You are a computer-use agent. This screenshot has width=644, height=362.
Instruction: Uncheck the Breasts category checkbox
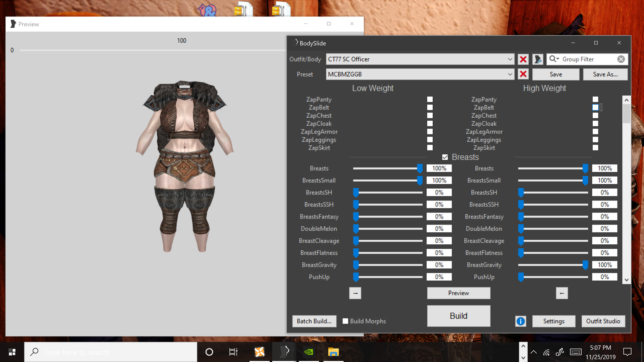[445, 157]
